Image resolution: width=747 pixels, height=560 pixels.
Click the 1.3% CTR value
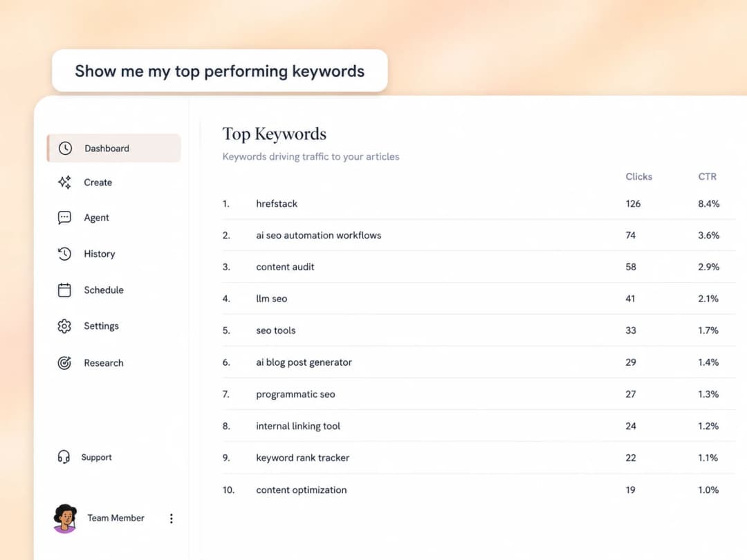tap(708, 394)
